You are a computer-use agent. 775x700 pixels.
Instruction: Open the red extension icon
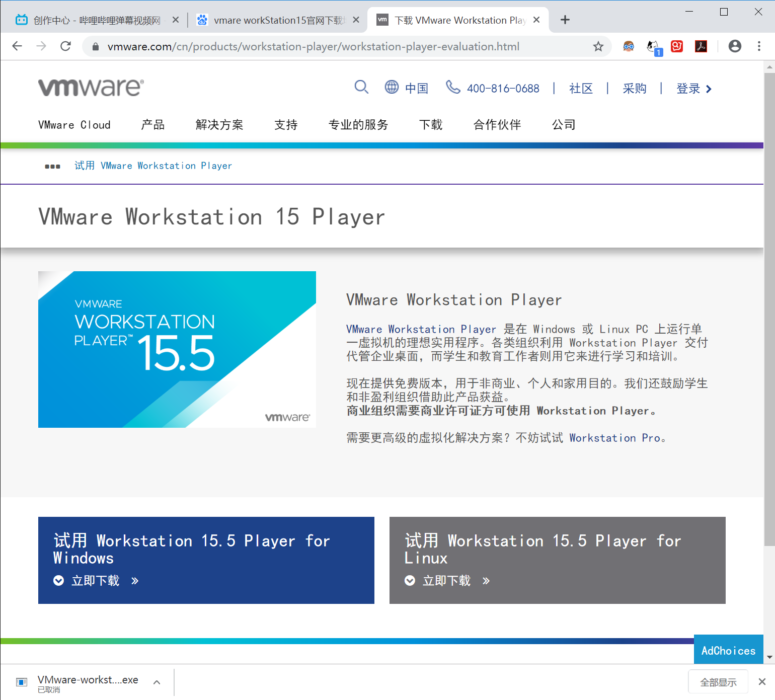tap(677, 46)
